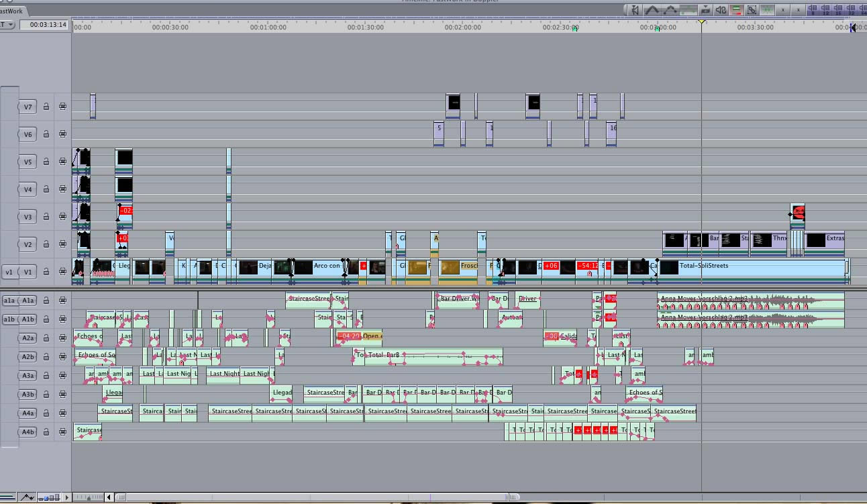Click the current timecode field
The image size is (867, 504).
click(x=44, y=25)
